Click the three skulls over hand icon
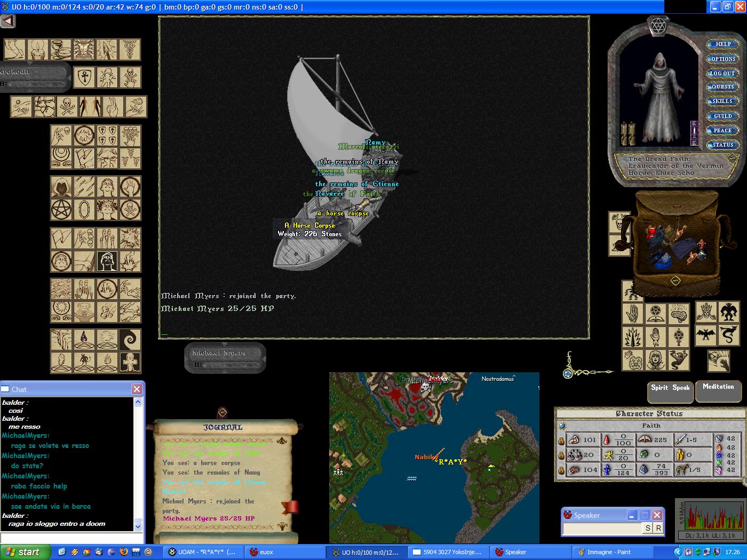Viewport: 747px width, 560px height. tap(130, 136)
